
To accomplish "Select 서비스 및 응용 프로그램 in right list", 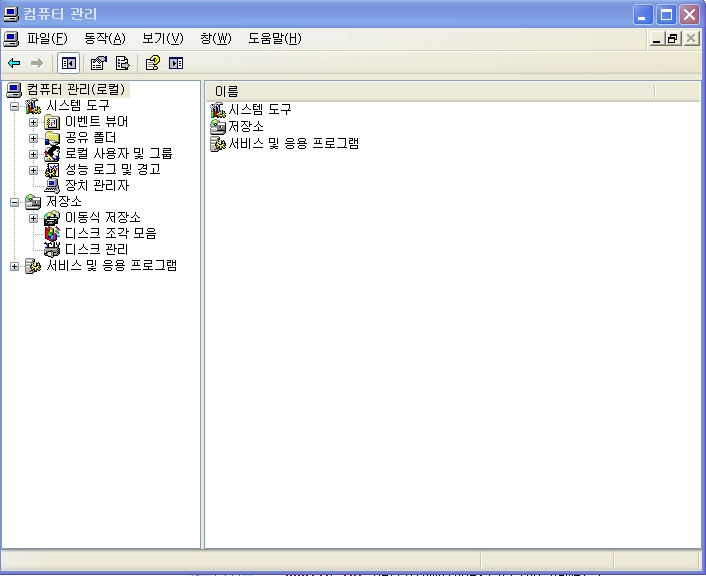I will pyautogui.click(x=294, y=144).
